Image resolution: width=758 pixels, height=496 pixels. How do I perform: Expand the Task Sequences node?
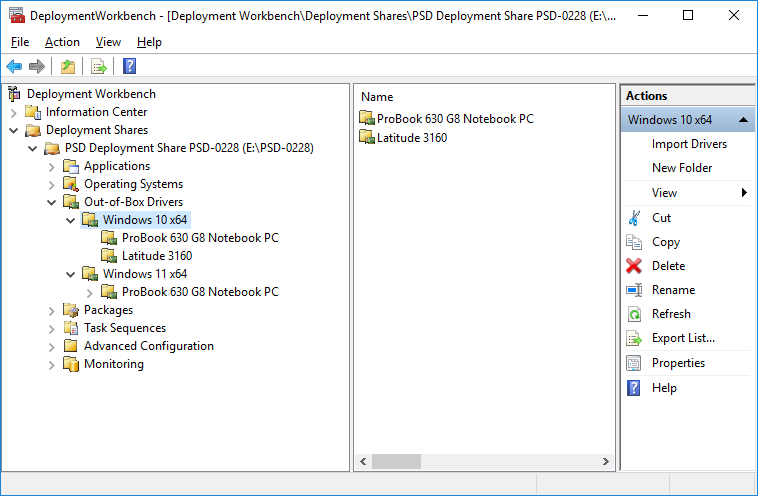coord(52,328)
